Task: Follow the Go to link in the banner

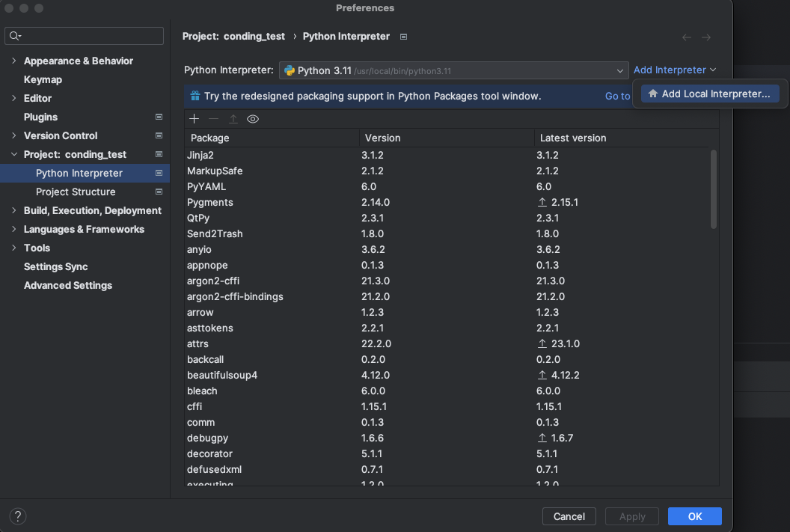Action: pos(617,96)
